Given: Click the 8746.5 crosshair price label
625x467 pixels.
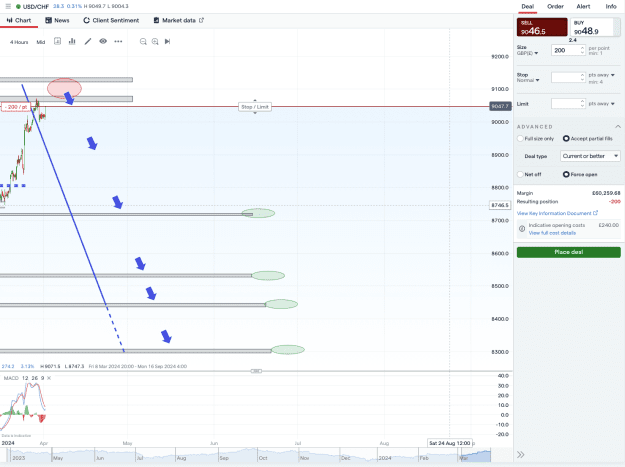Looking at the screenshot, I should point(500,205).
